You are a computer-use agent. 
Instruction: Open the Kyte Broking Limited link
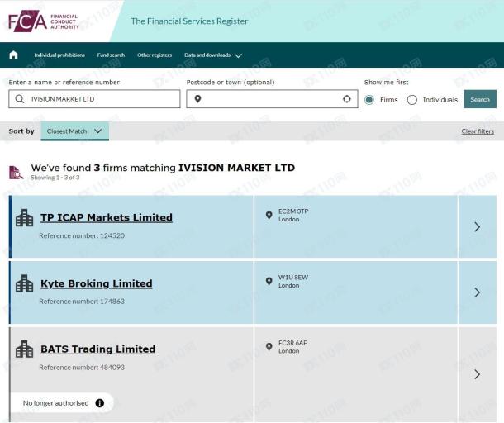97,283
